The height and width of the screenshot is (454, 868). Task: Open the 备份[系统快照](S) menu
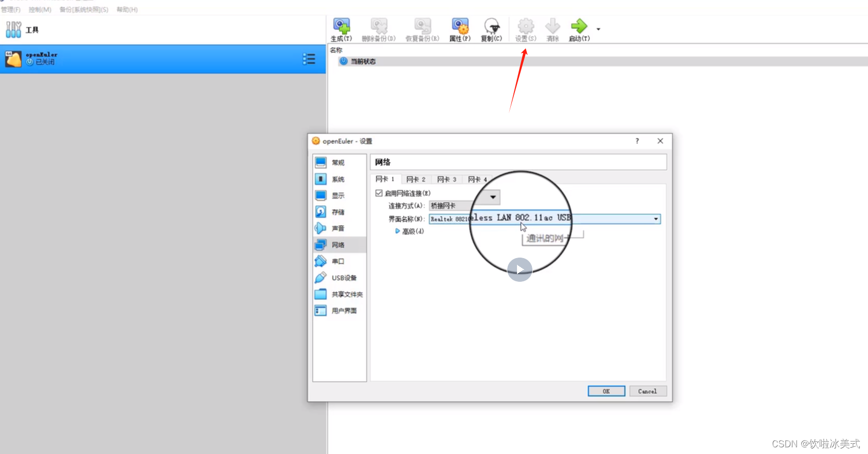[x=84, y=9]
